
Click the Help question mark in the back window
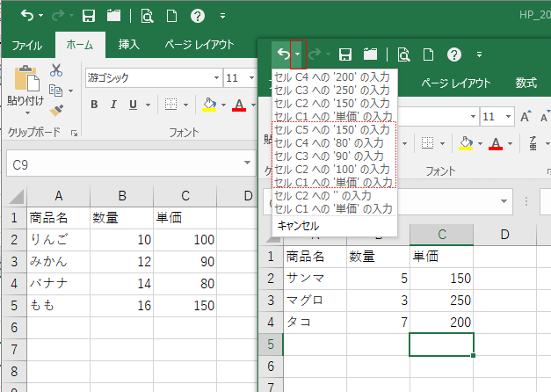click(199, 15)
